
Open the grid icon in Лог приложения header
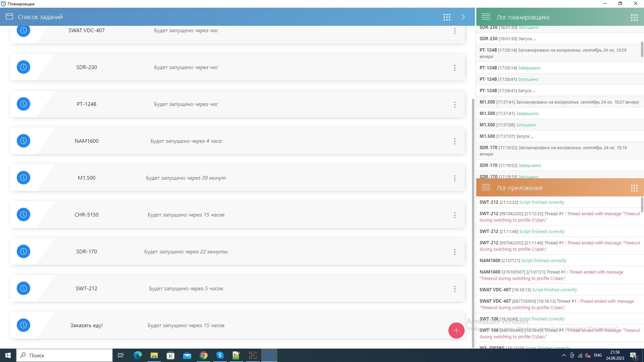click(x=634, y=188)
